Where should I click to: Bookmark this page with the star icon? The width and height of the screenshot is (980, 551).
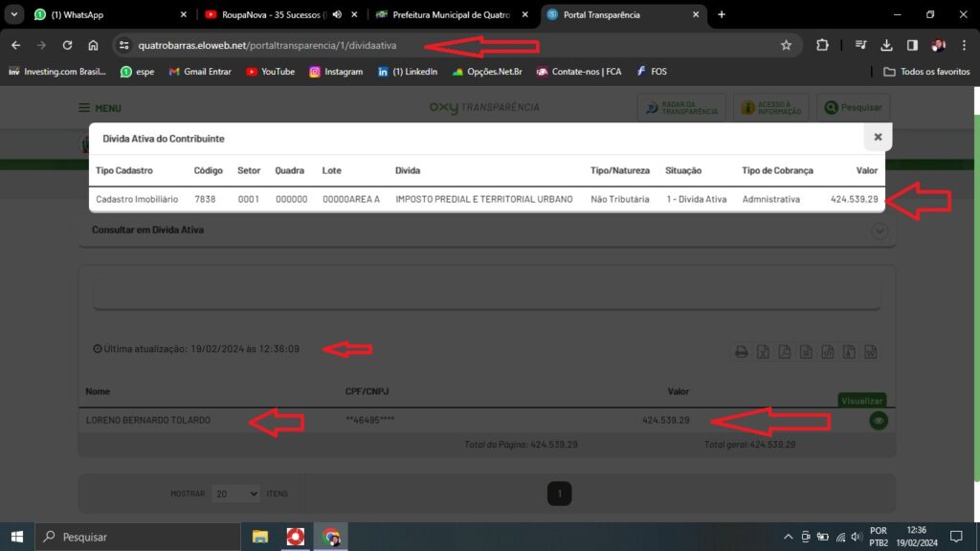click(786, 45)
